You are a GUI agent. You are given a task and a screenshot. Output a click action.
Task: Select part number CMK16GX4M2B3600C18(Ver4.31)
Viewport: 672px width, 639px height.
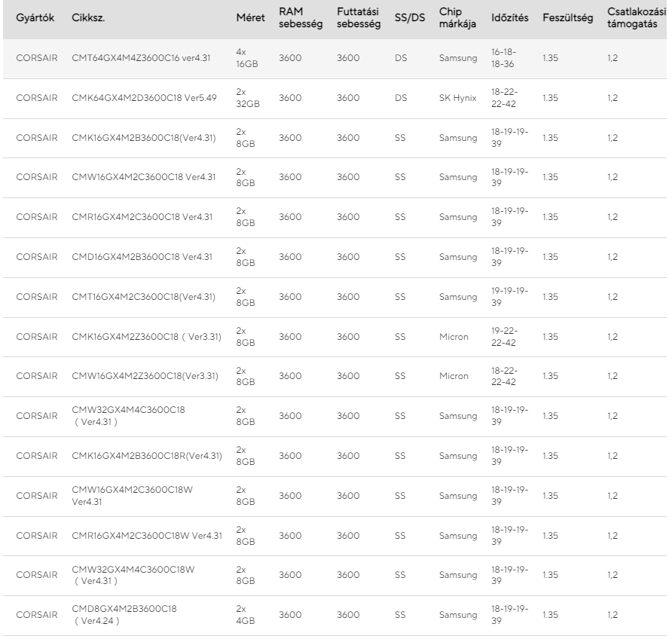(x=144, y=138)
